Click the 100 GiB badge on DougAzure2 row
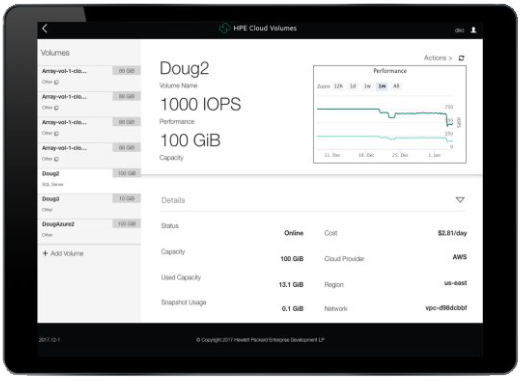 point(127,224)
